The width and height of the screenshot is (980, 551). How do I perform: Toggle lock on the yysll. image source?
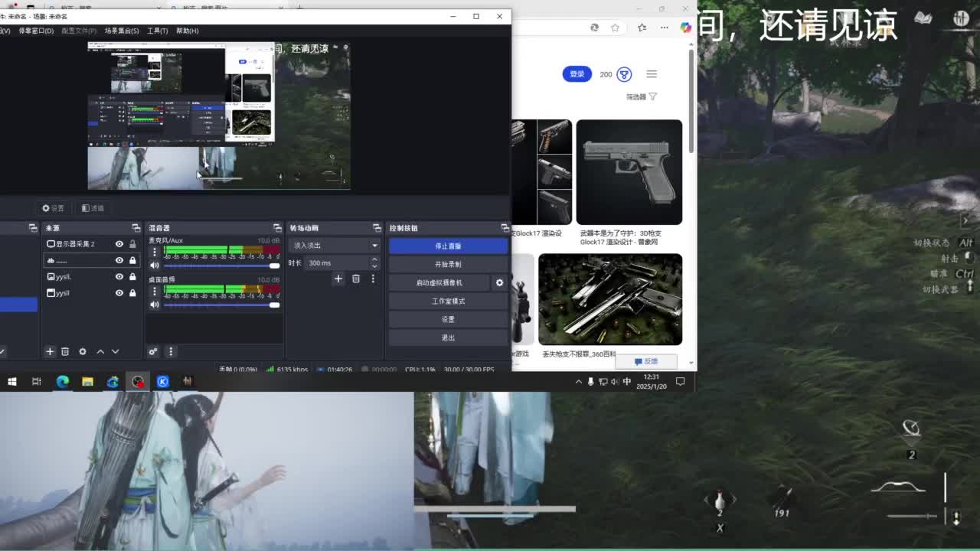[x=132, y=276]
